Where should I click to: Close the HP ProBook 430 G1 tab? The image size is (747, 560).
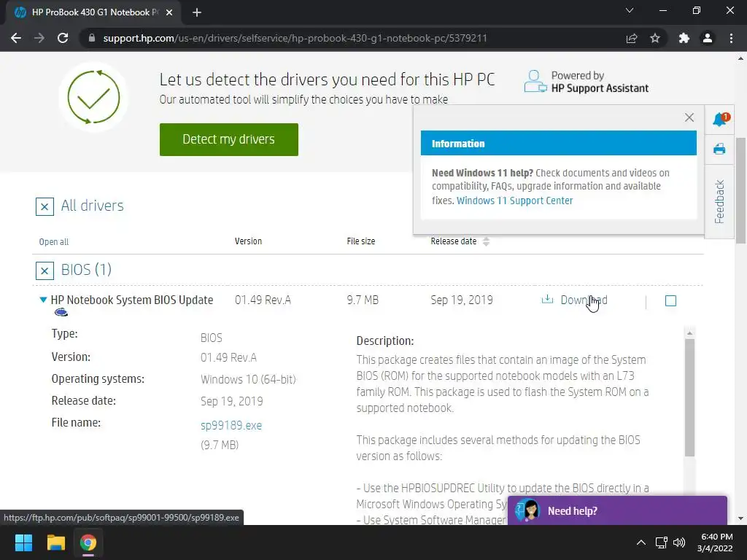point(169,12)
